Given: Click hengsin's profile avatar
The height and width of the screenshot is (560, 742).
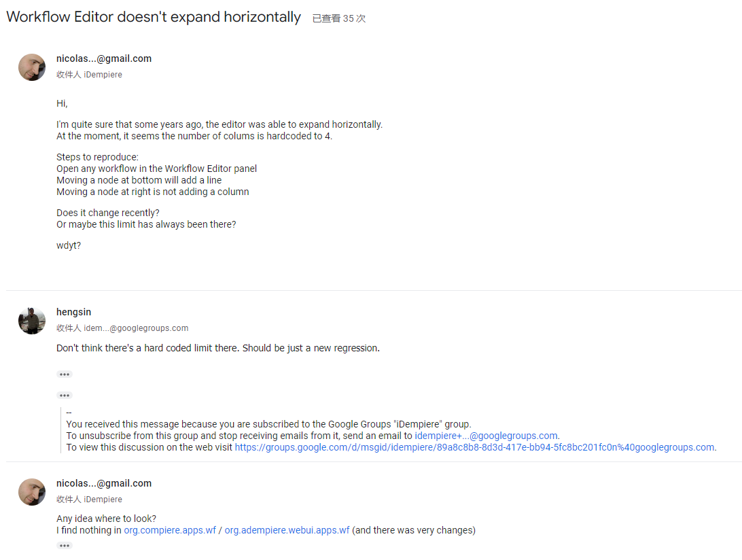Looking at the screenshot, I should pyautogui.click(x=32, y=321).
